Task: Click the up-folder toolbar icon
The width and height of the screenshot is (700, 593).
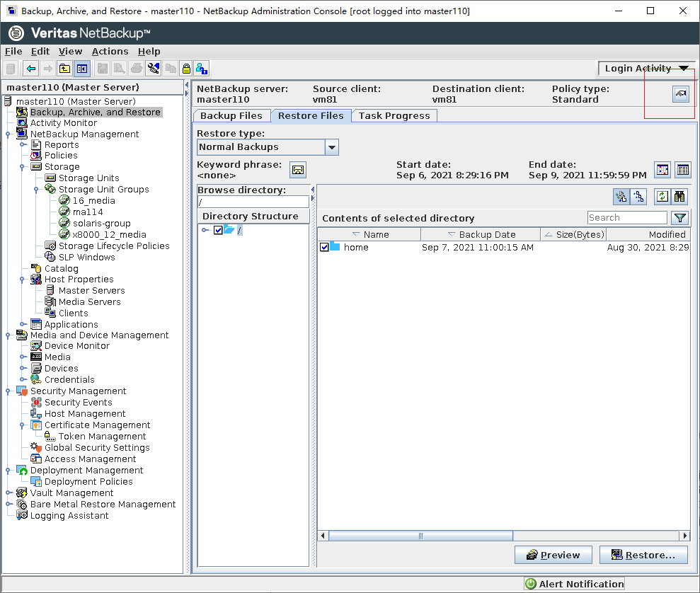Action: 64,69
